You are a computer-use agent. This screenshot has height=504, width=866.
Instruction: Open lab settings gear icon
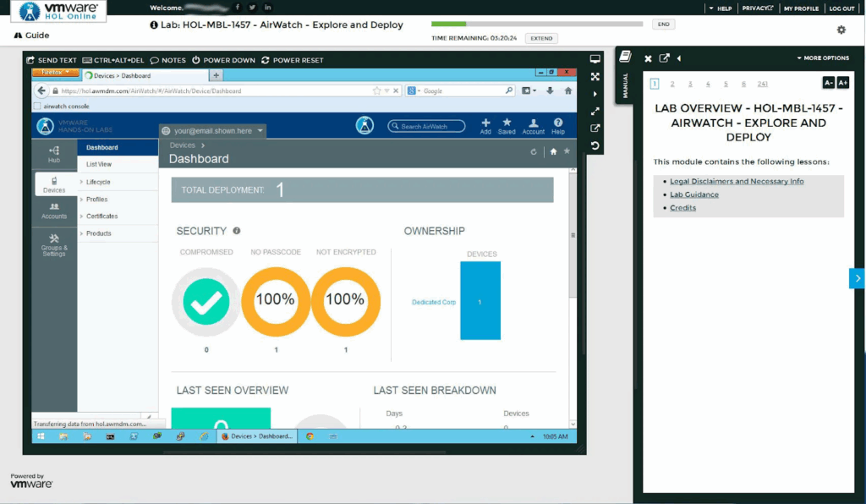(841, 30)
